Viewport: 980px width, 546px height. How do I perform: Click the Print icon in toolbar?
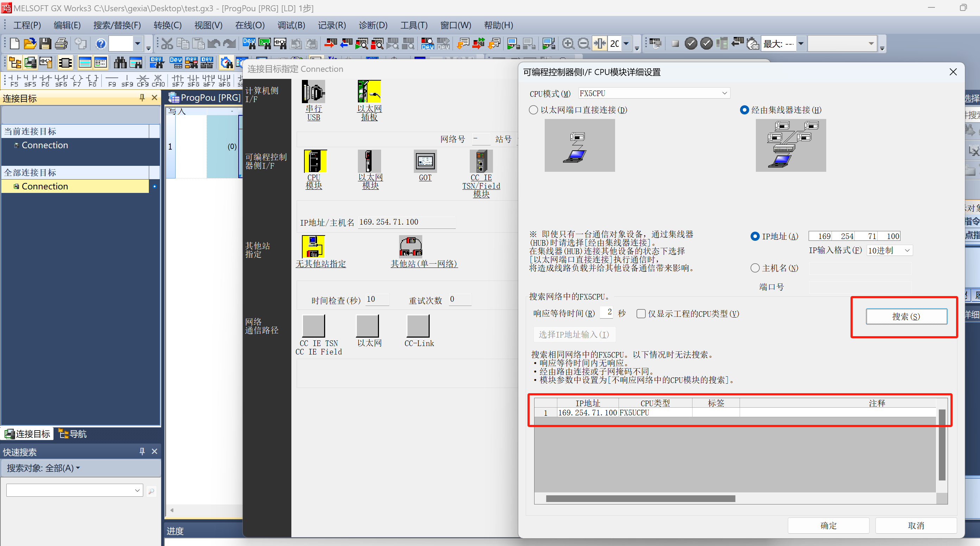click(61, 44)
